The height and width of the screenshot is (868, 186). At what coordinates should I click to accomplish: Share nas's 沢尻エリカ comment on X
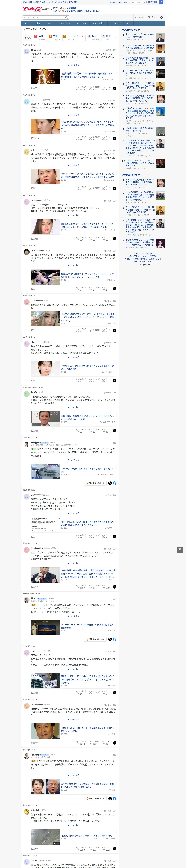click(x=115, y=239)
